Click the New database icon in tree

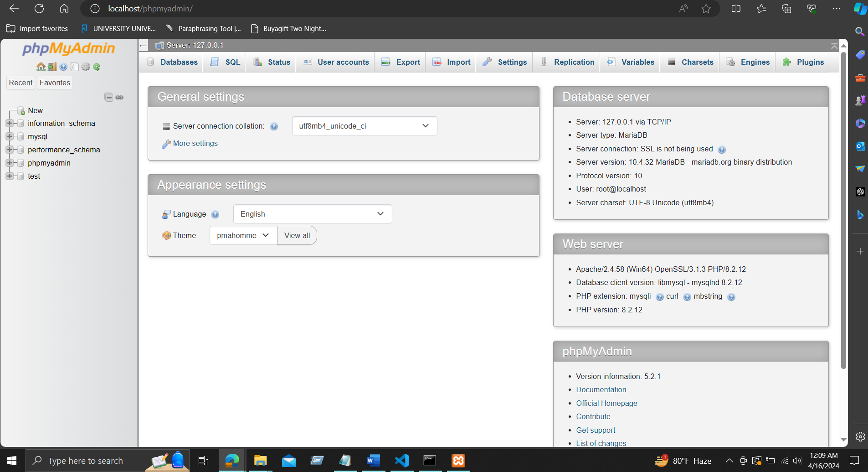coord(21,111)
